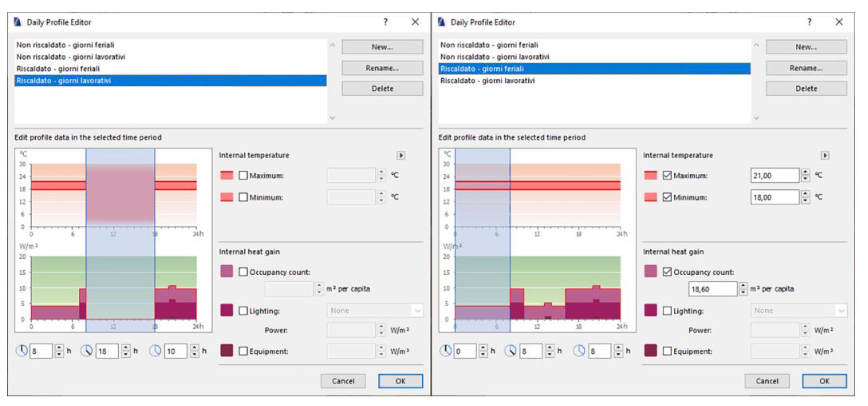868x406 pixels.
Task: Click the start time clock icon in right dialog
Action: point(445,351)
